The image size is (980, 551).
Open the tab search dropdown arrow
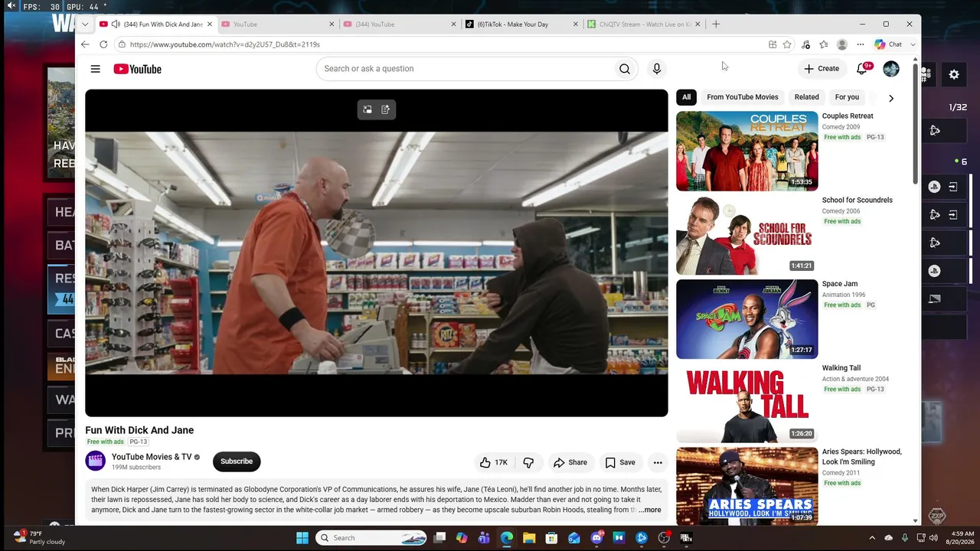(85, 24)
